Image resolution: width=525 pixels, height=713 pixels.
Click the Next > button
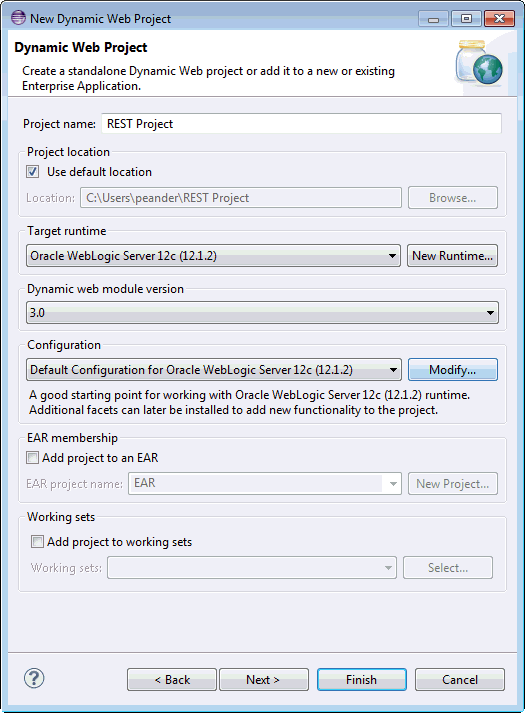[x=264, y=680]
